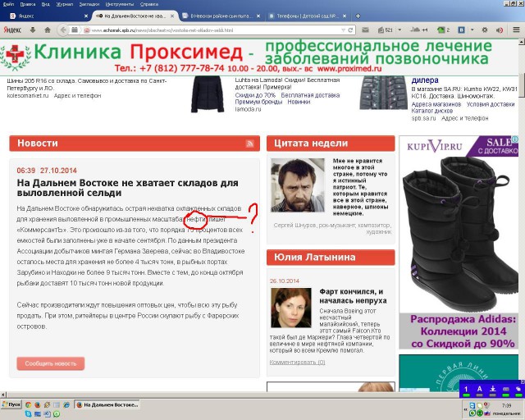The image size is (525, 420).
Task: Select the На Дальнем Востоке taskbar window button
Action: coord(107,405)
